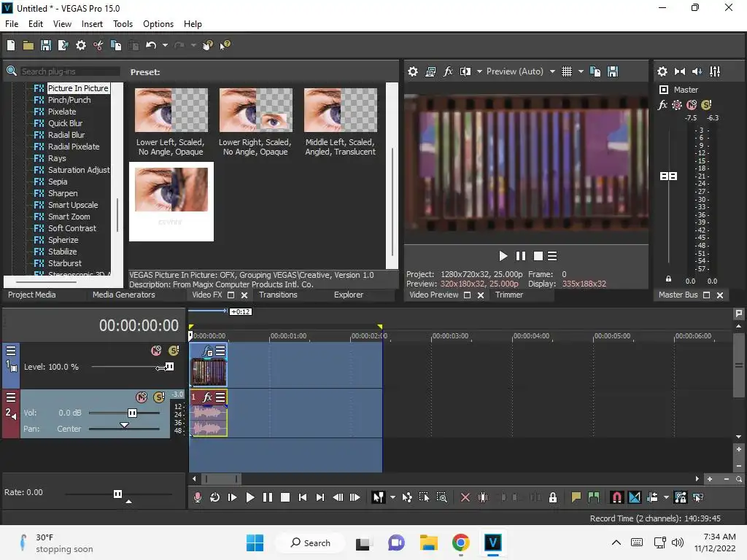Toggle snapping with the magnet icon

[x=617, y=497]
